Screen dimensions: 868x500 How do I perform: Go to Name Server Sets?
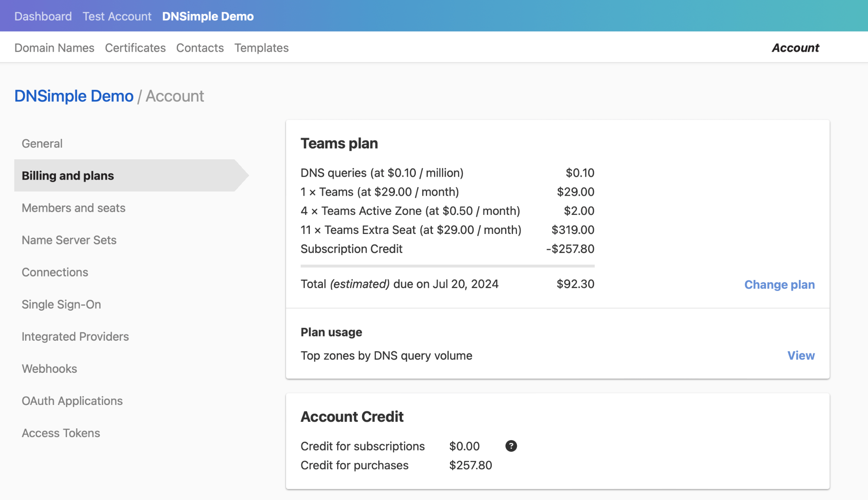69,240
